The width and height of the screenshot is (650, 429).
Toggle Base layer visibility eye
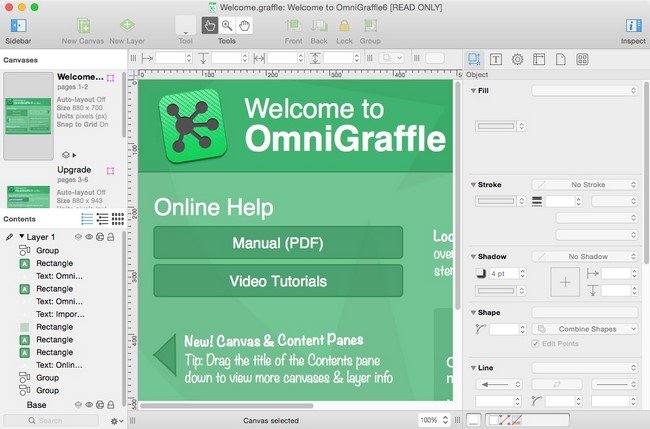tap(89, 405)
